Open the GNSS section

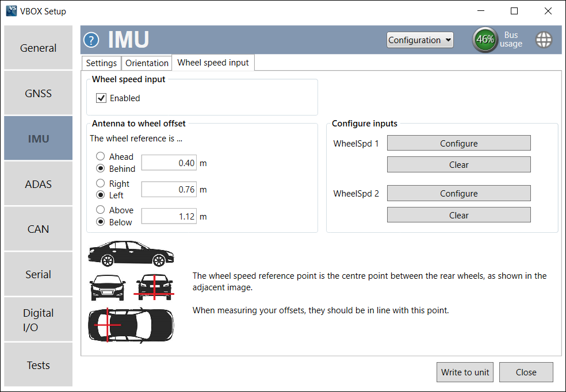(39, 93)
